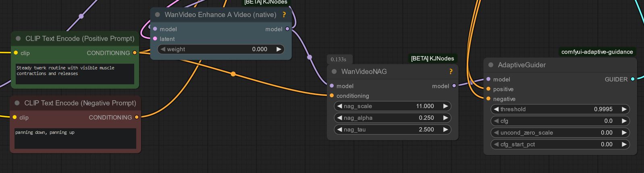Click the negative prompt text box
644x173 pixels.
[x=75, y=138]
